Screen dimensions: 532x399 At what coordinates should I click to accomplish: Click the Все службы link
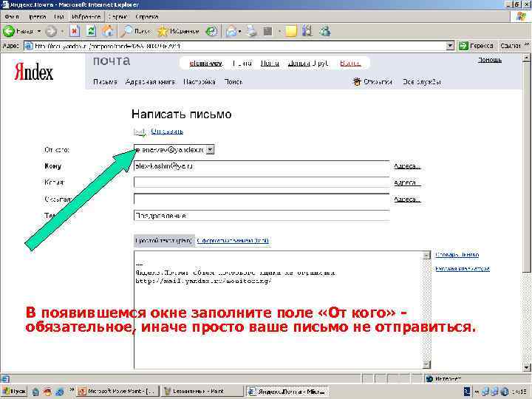click(421, 82)
